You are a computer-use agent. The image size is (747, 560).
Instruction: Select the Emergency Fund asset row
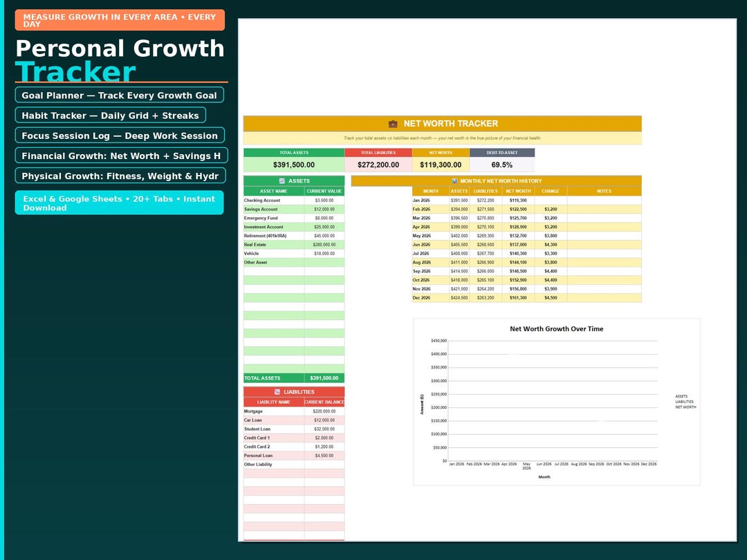[x=294, y=218]
